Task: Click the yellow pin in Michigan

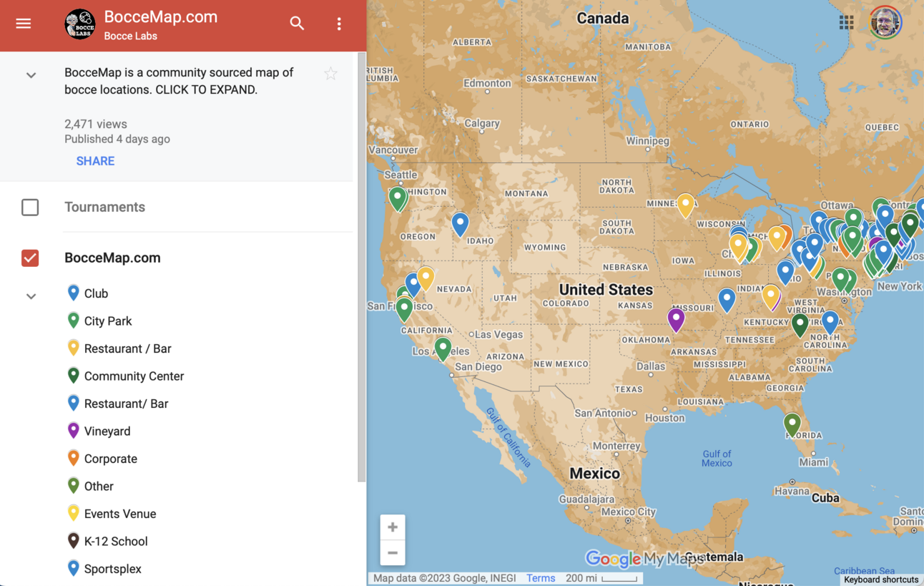Action: tap(777, 238)
